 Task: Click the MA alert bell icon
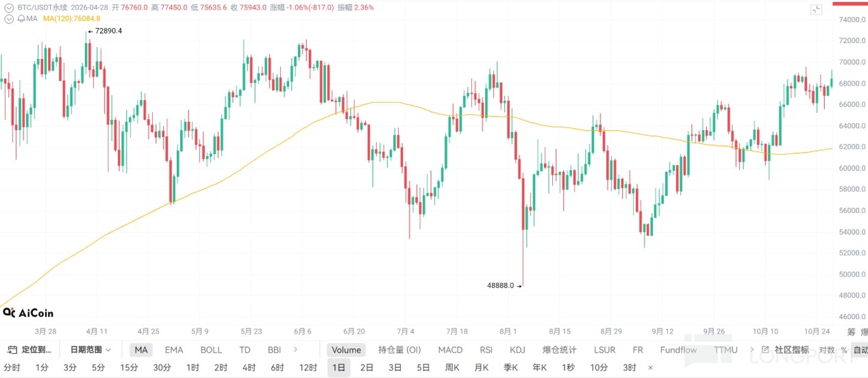[21, 18]
